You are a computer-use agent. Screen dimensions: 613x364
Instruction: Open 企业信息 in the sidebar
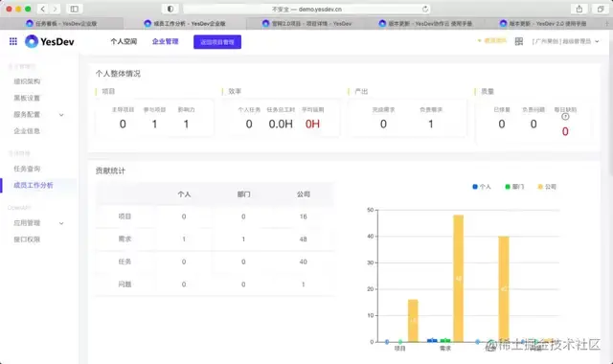point(27,131)
